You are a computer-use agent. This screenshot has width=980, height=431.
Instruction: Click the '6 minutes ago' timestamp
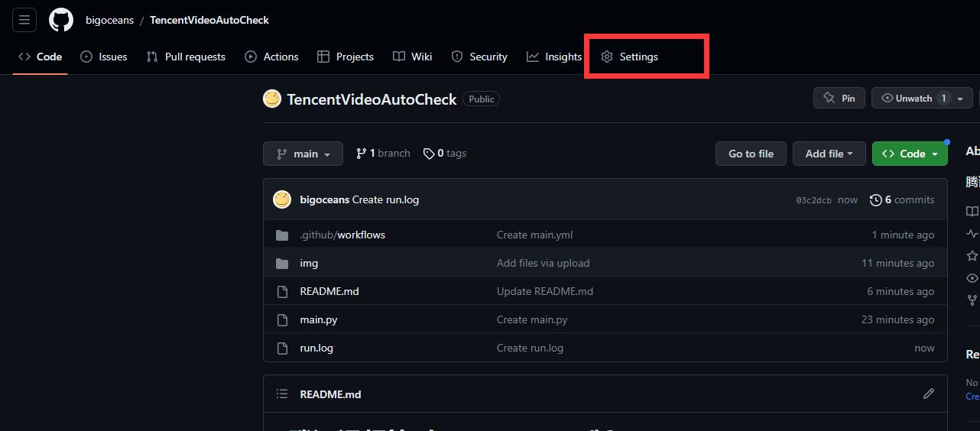pos(900,291)
